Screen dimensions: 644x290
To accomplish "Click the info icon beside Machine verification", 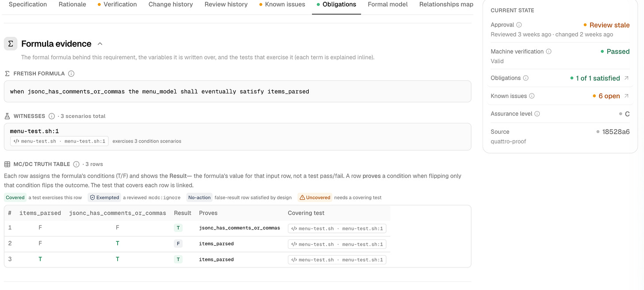I will [549, 51].
